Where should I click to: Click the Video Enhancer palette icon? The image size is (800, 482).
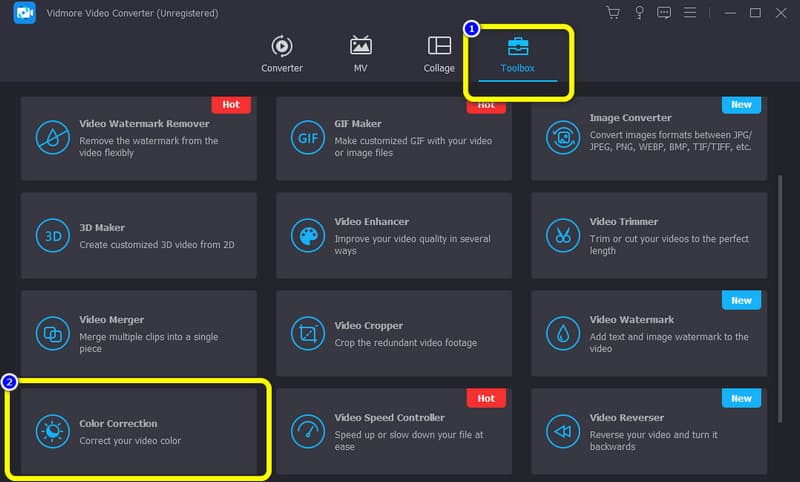(307, 236)
